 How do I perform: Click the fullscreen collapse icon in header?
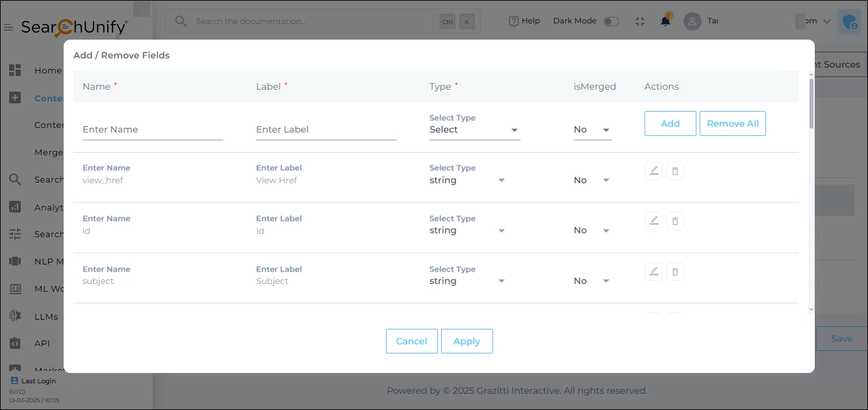pos(640,21)
